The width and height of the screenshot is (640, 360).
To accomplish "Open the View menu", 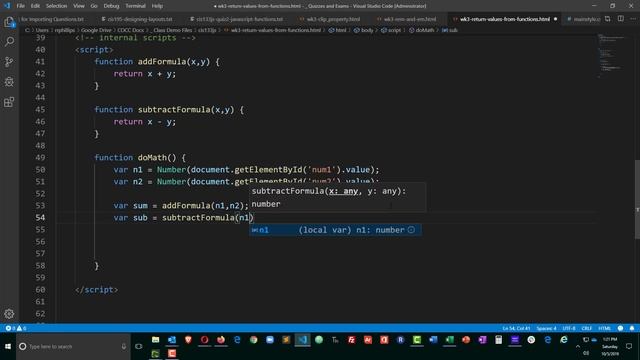I will (x=79, y=6).
